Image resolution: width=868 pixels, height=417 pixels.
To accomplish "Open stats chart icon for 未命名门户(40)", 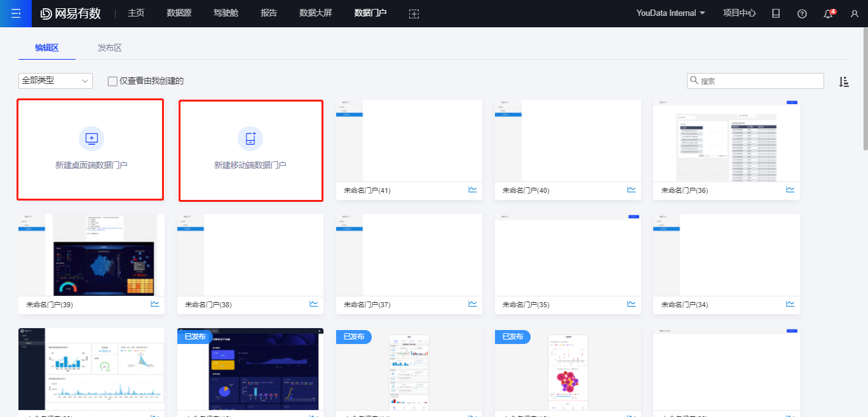I will (x=631, y=189).
